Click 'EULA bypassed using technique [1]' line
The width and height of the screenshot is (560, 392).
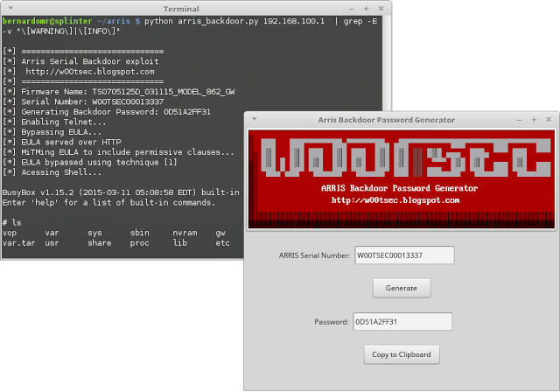pyautogui.click(x=90, y=163)
